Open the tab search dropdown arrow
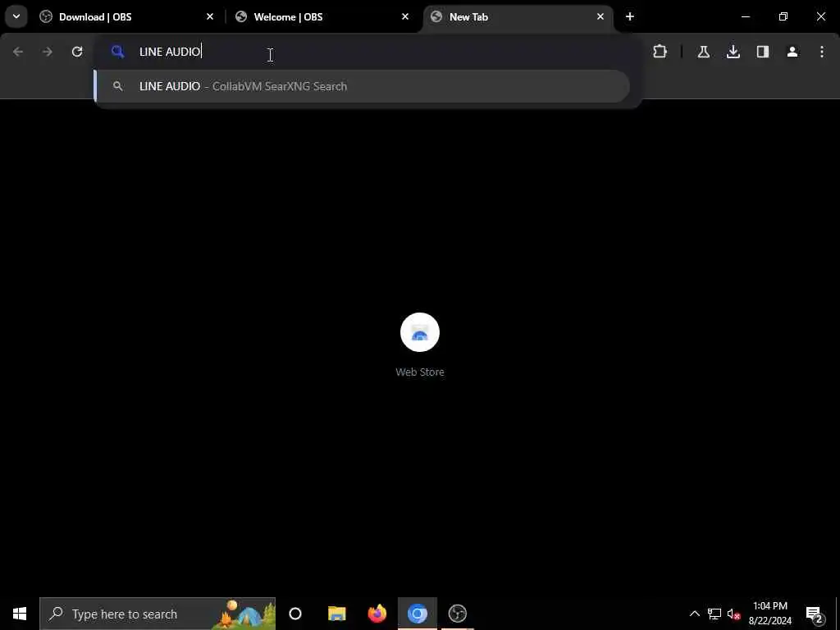 [x=16, y=16]
